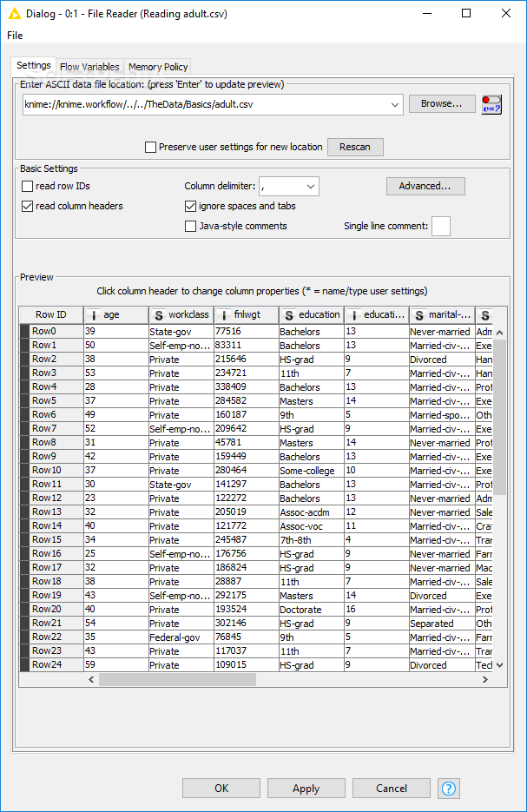Click the KNIME triangle icon in title bar
Viewport: 527px width, 812px height.
[x=15, y=14]
